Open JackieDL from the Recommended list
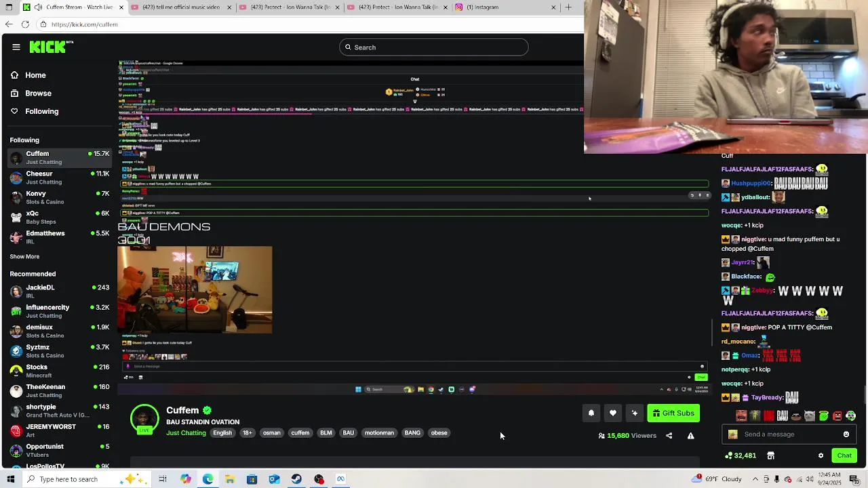The height and width of the screenshot is (488, 868). (60, 291)
